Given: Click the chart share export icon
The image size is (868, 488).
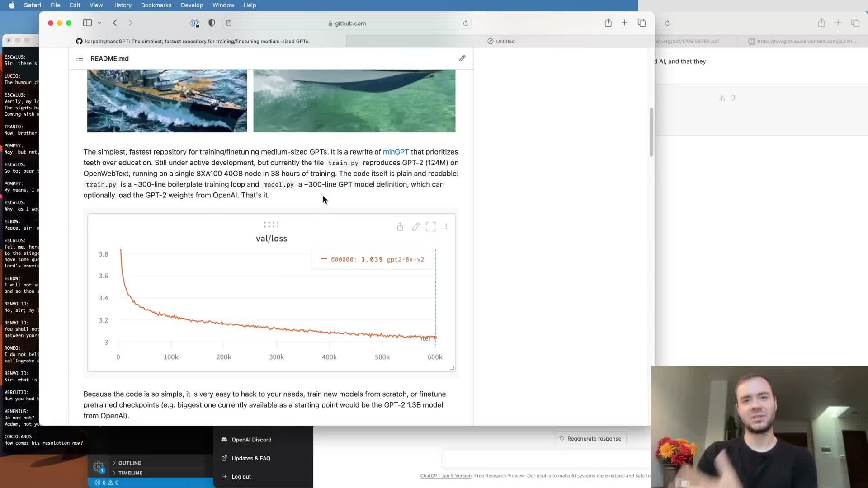Looking at the screenshot, I should click(400, 227).
